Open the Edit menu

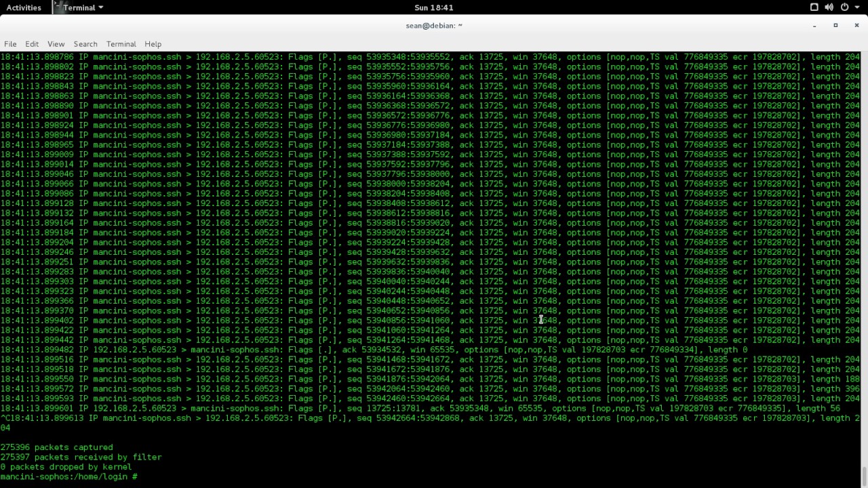tap(32, 44)
